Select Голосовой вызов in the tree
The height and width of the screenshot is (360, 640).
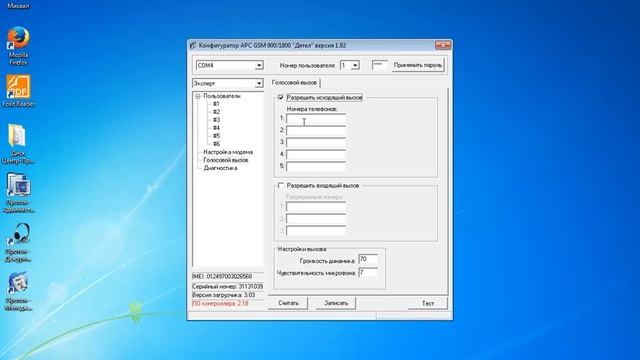(x=226, y=160)
